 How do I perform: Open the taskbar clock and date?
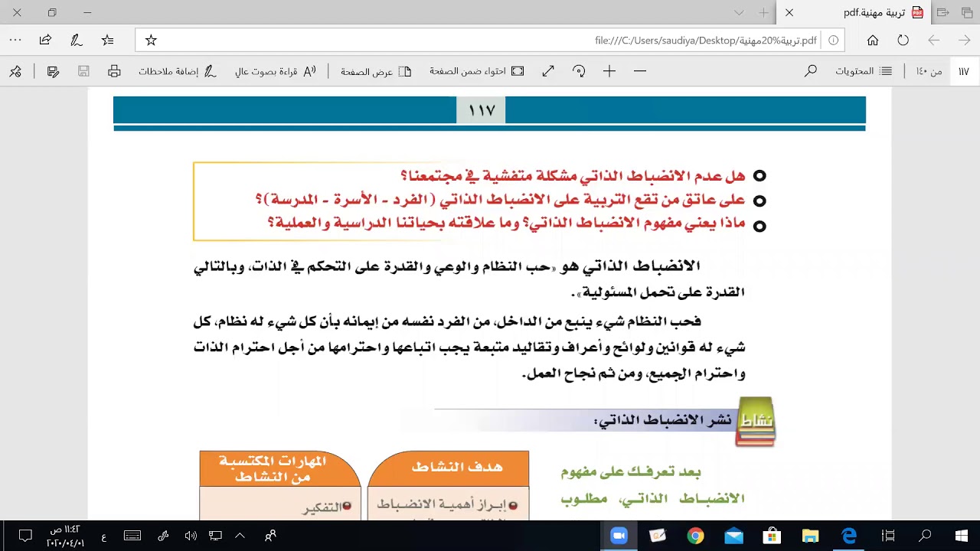tap(65, 536)
